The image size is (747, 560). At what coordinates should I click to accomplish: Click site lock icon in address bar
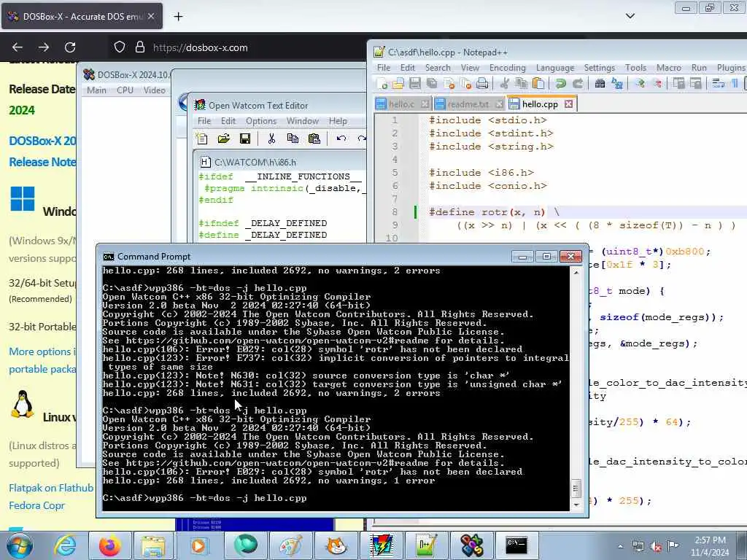tap(139, 47)
